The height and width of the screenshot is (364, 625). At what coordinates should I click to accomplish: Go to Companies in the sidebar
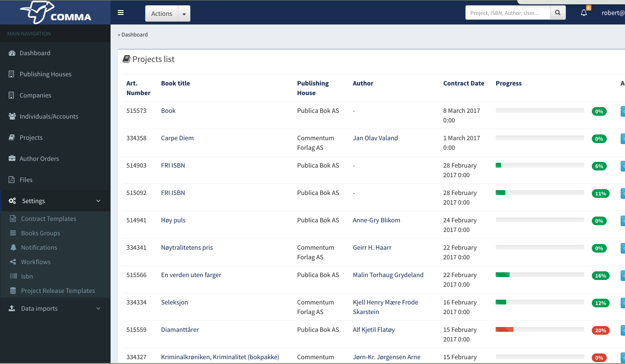click(36, 96)
